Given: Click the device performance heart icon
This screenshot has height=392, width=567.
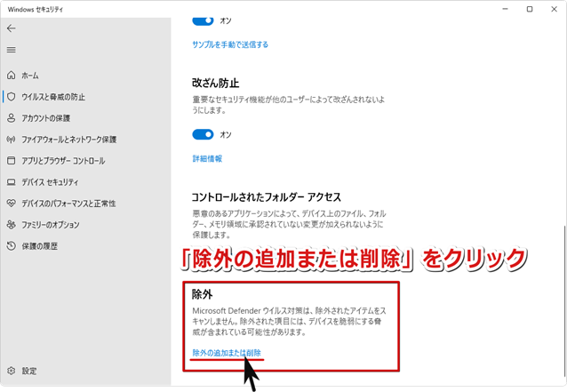Looking at the screenshot, I should [x=12, y=204].
